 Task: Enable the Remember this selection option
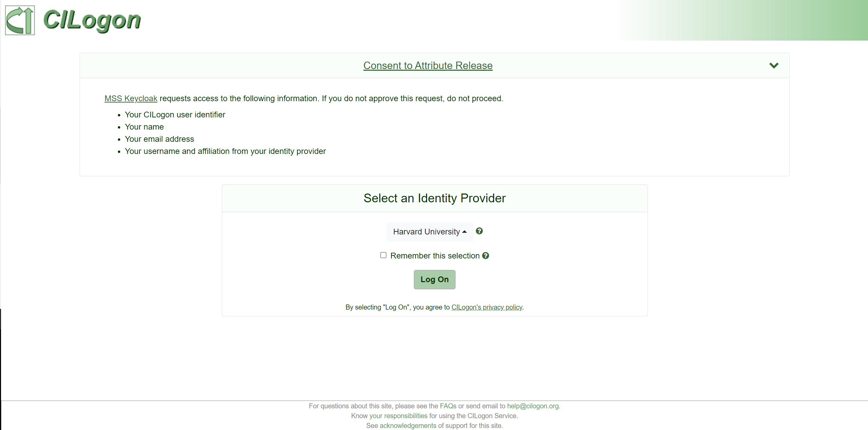coord(383,255)
